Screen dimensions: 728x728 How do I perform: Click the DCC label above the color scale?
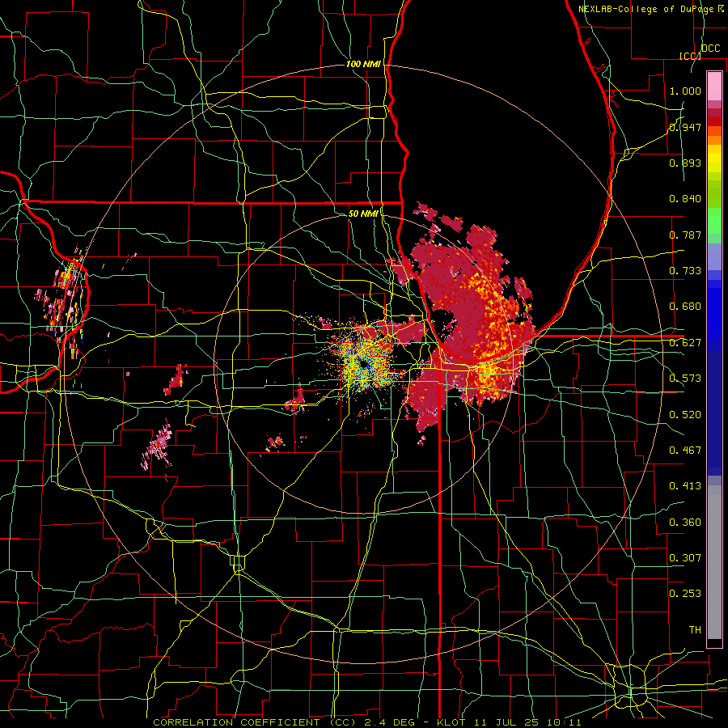pyautogui.click(x=710, y=49)
